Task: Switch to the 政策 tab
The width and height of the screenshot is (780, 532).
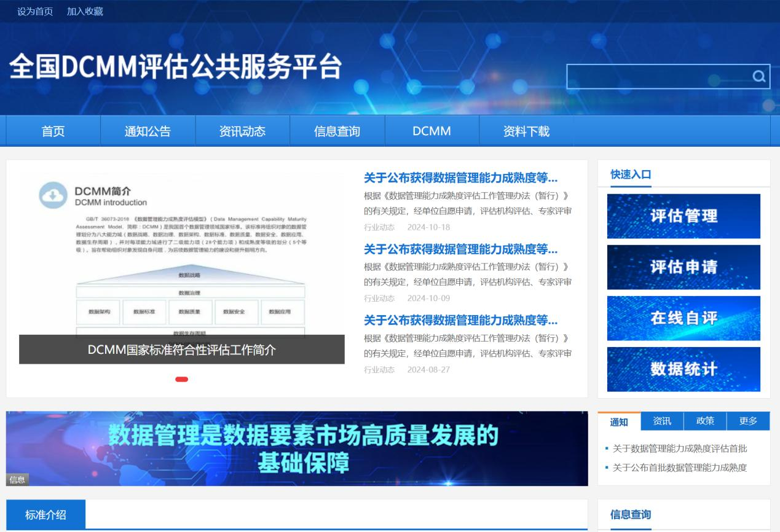Action: point(705,421)
